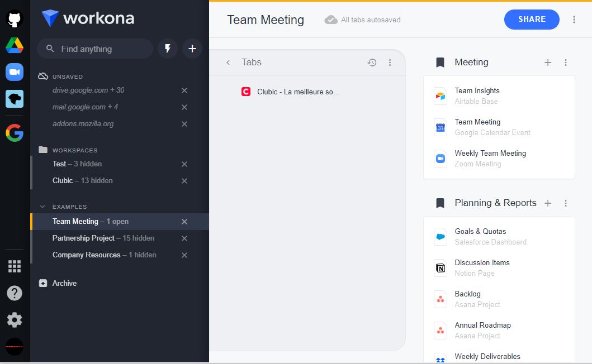
Task: Click the round avatar at sidebar bottom
Action: click(15, 347)
